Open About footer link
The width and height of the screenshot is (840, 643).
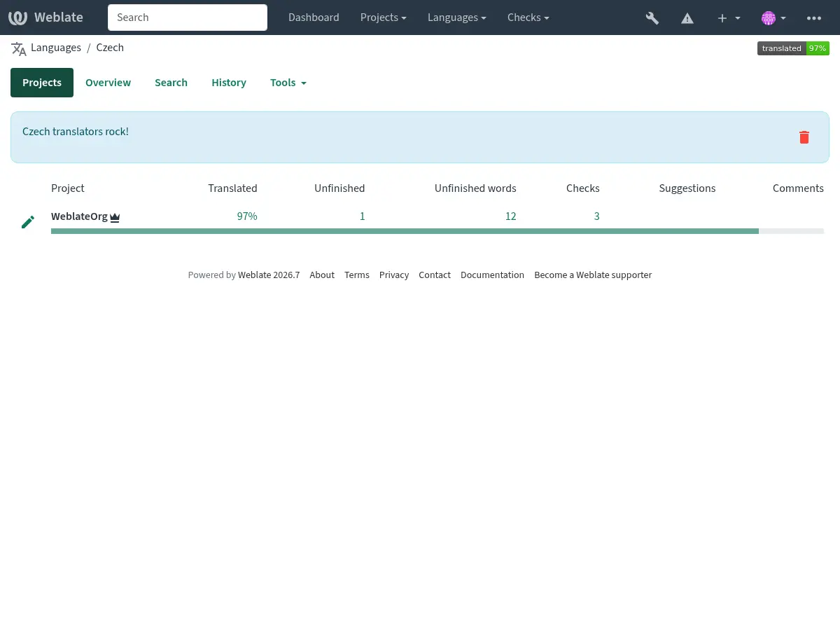[x=322, y=275]
